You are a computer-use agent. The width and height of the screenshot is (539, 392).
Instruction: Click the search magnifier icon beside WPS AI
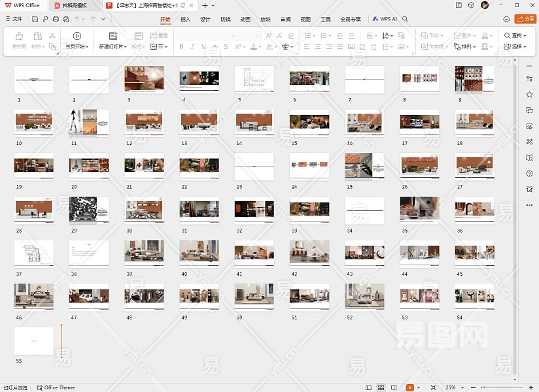[406, 20]
